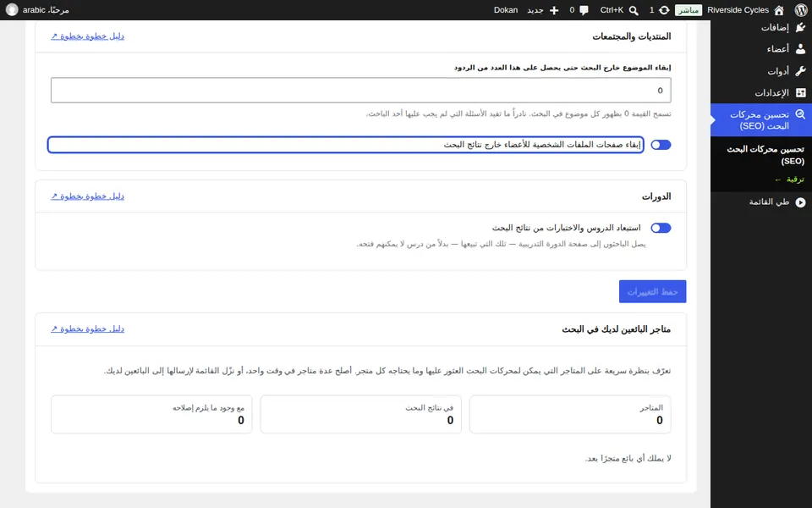Collapse the sidebar via طي القائمة

coord(769,202)
